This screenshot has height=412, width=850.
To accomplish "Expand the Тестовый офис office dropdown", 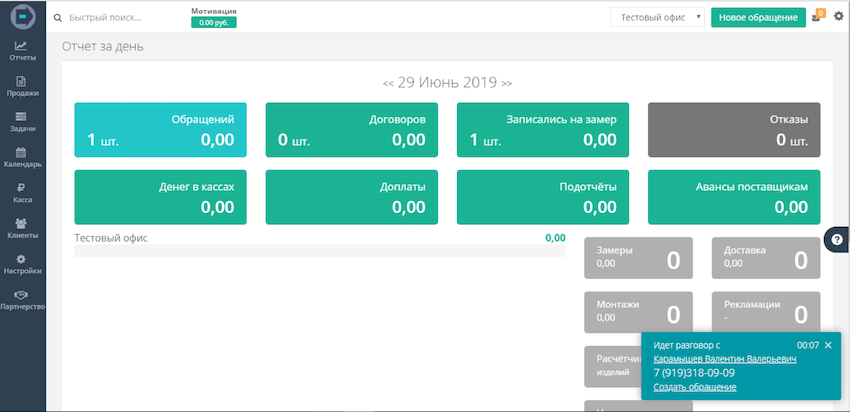I will point(657,18).
